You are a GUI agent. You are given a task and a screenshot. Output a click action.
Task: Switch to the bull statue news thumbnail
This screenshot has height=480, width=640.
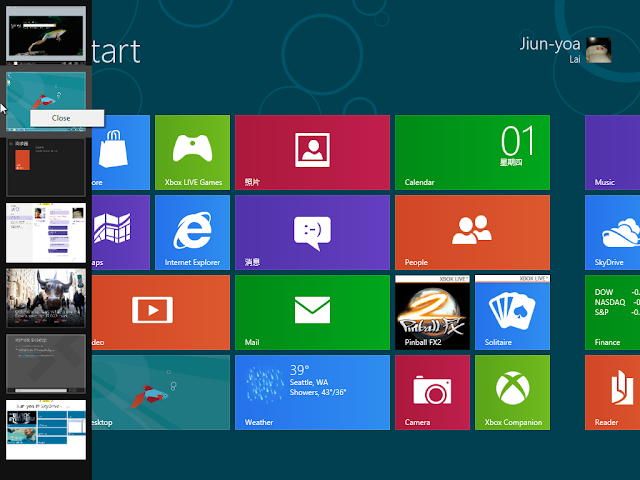tap(46, 298)
